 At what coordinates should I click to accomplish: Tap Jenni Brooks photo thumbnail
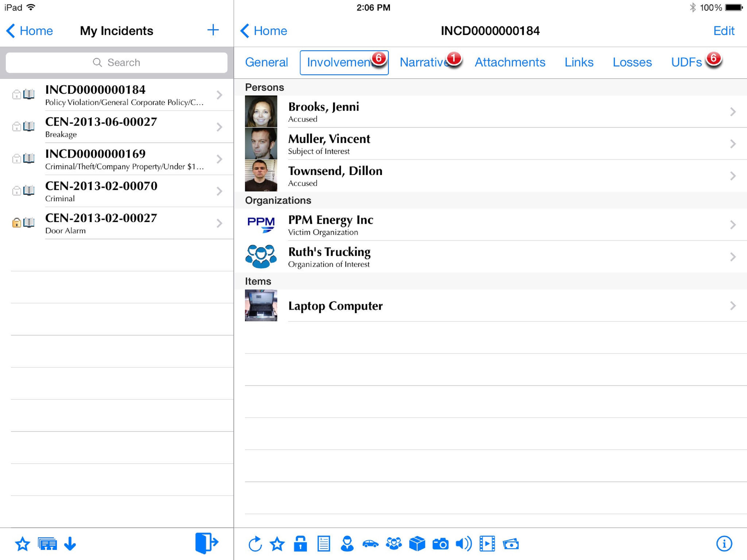pos(261,111)
